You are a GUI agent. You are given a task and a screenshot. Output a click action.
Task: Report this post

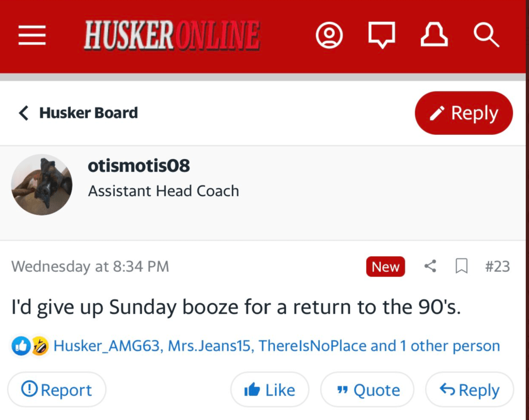(57, 390)
